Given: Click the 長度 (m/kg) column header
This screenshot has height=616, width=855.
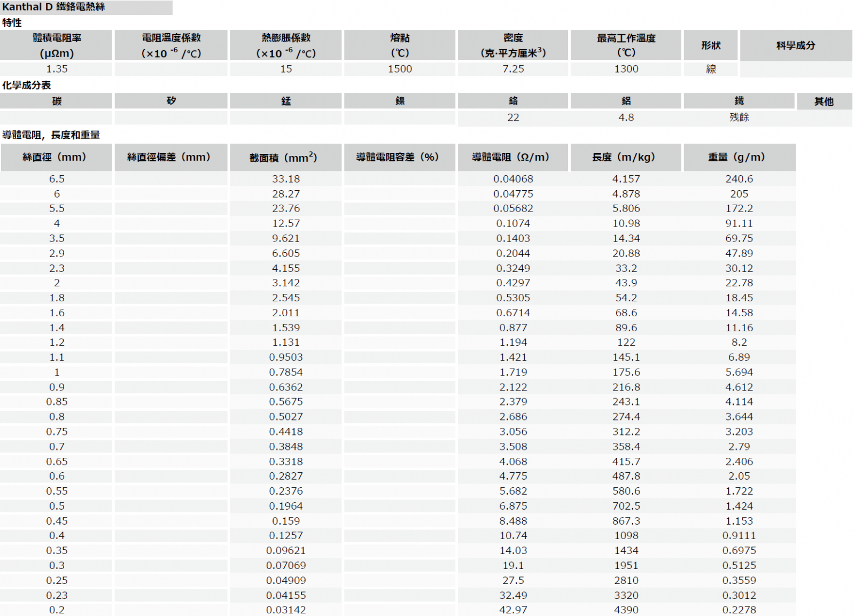Looking at the screenshot, I should tap(626, 157).
